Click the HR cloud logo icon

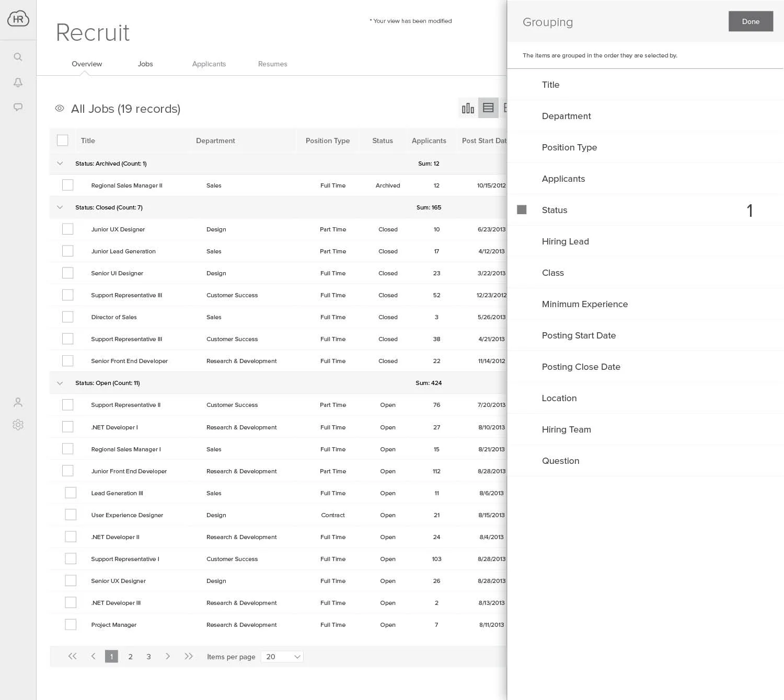click(18, 18)
